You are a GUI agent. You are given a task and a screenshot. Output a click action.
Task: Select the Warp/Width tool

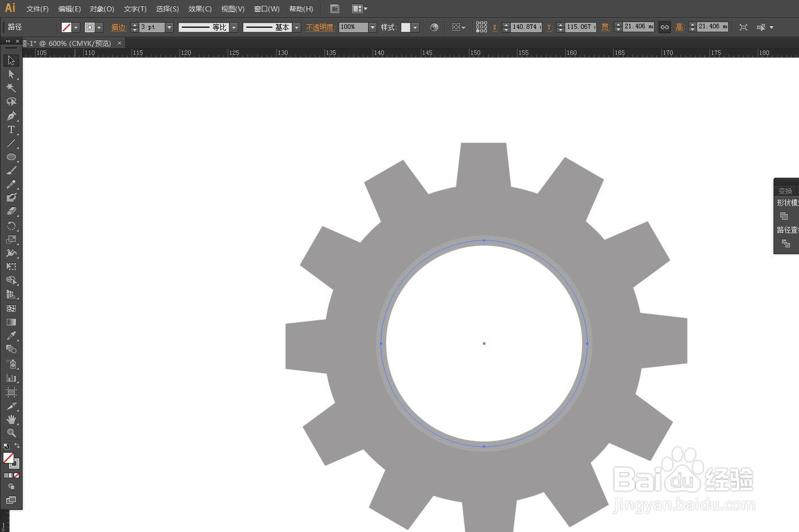tap(11, 253)
